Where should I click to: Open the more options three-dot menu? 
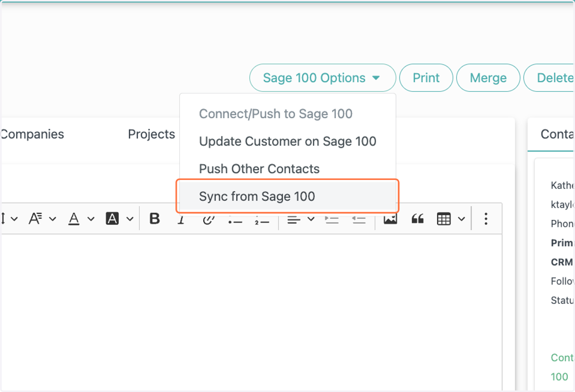click(486, 219)
